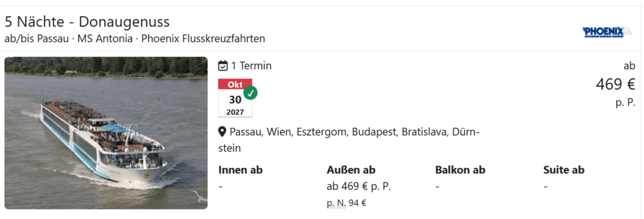Viewport: 644px width, 219px height.
Task: Click the red Okt month header
Action: pyautogui.click(x=235, y=84)
